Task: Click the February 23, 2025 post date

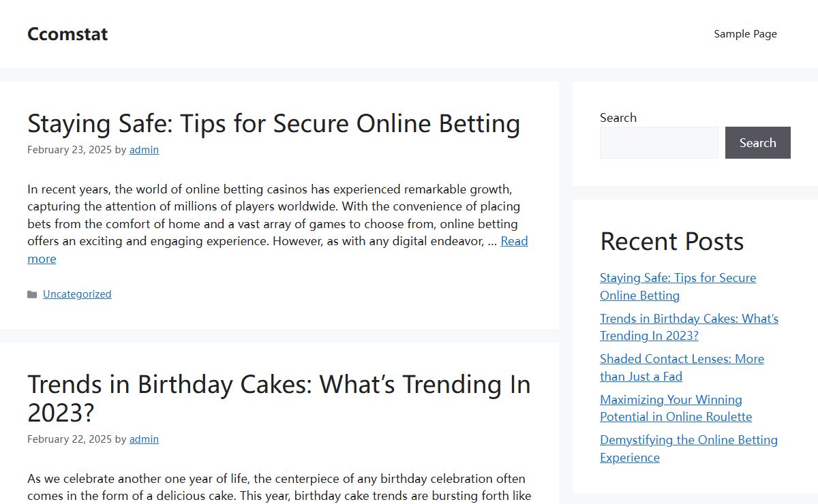Action: (70, 150)
